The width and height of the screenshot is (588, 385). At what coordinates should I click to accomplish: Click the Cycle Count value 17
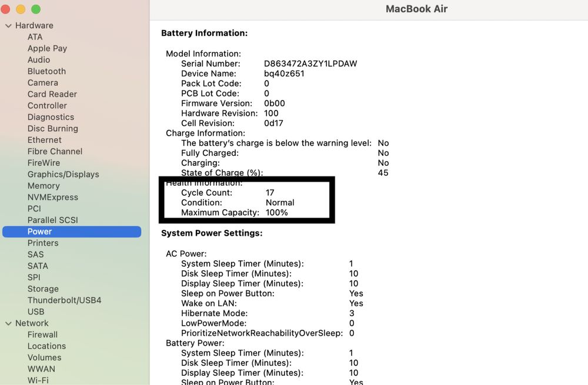270,193
